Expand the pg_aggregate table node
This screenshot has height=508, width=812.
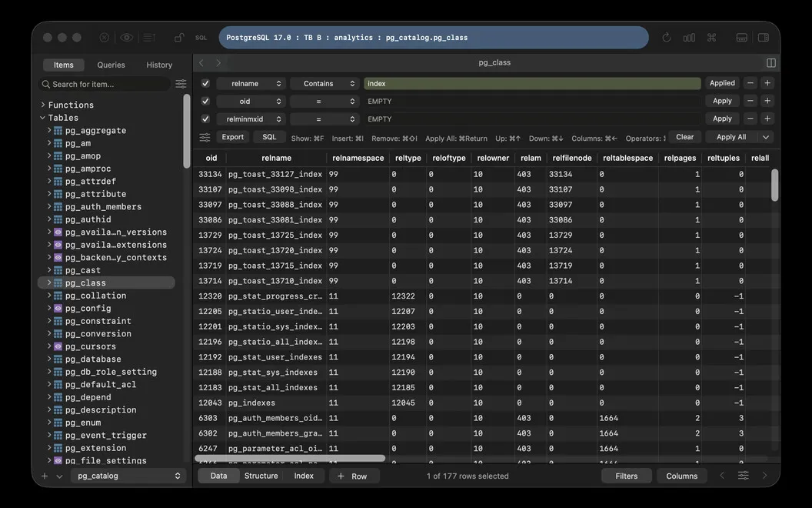click(49, 130)
